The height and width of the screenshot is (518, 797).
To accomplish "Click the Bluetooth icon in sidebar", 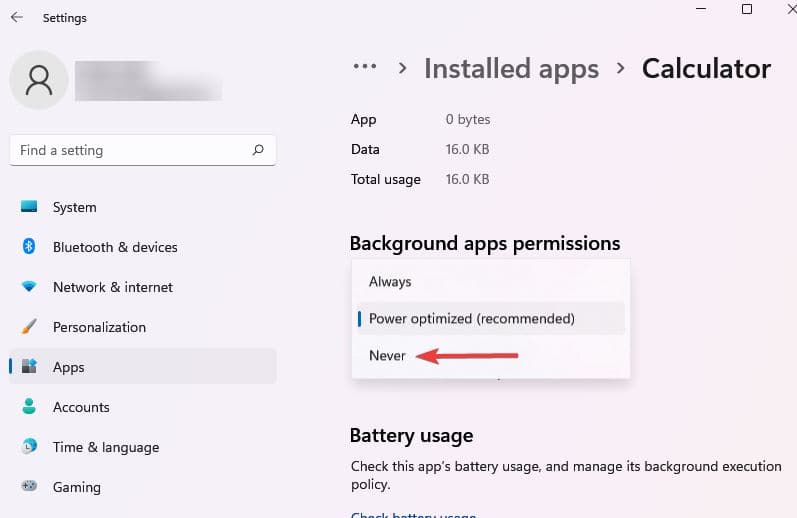I will pos(29,247).
